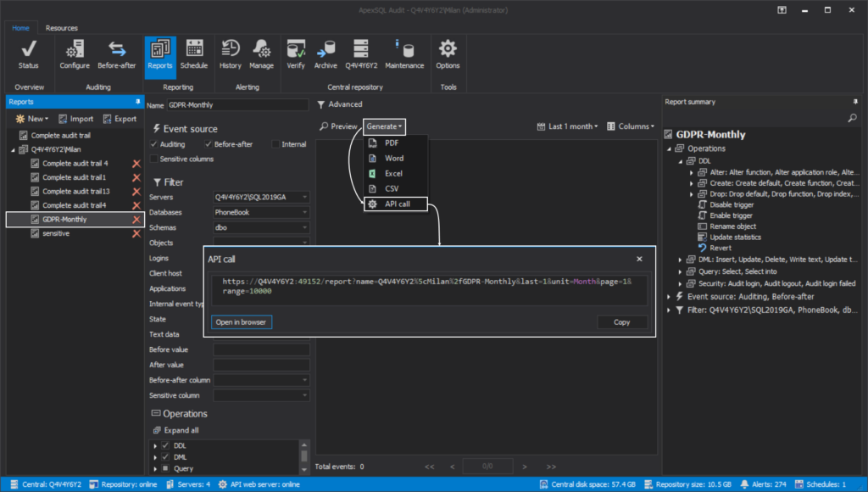Image resolution: width=868 pixels, height=492 pixels.
Task: Toggle the Auditing event source checkbox
Action: tap(154, 144)
